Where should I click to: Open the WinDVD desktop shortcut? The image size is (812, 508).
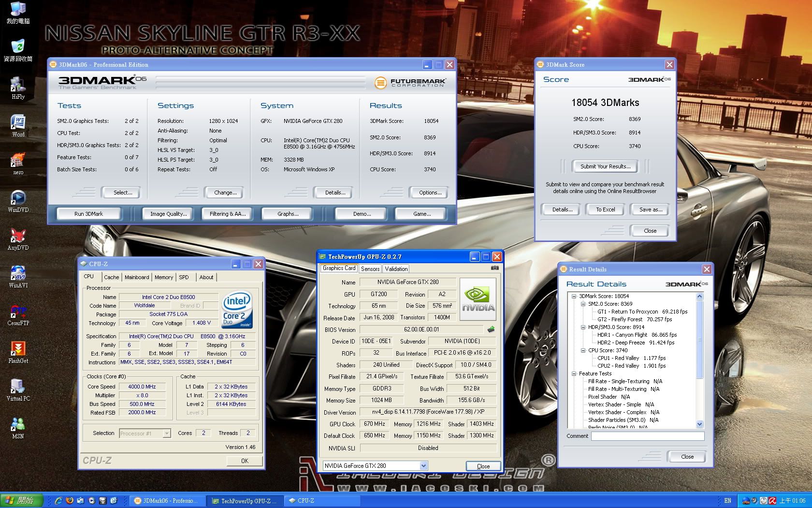(x=18, y=201)
